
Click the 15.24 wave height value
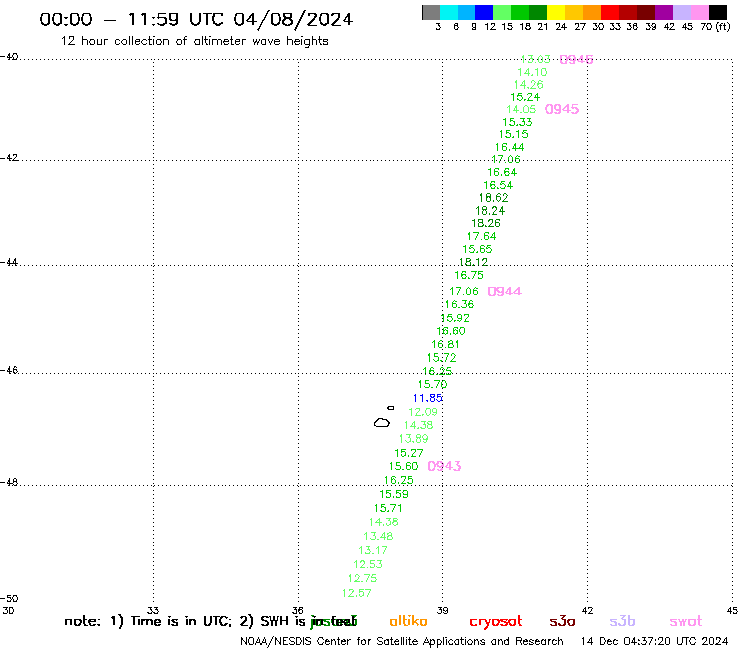point(525,97)
